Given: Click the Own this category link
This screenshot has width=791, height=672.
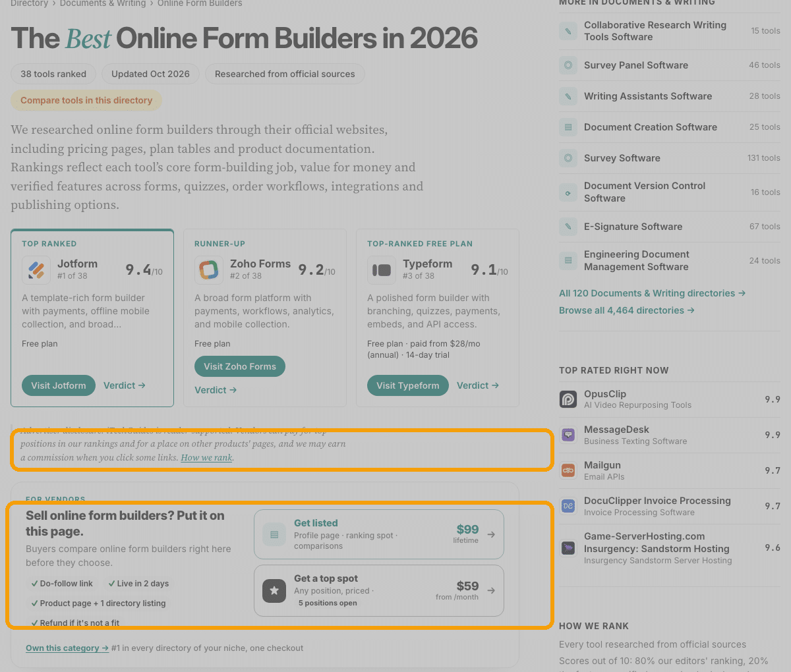Looking at the screenshot, I should (x=67, y=648).
